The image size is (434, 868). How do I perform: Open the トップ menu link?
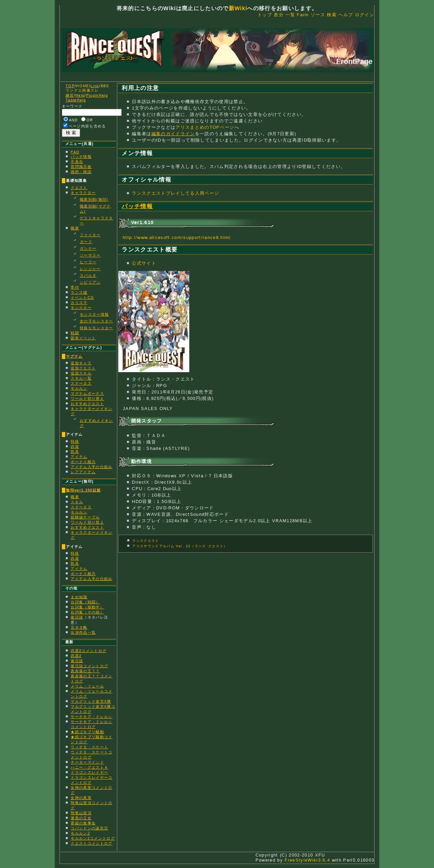click(x=265, y=15)
